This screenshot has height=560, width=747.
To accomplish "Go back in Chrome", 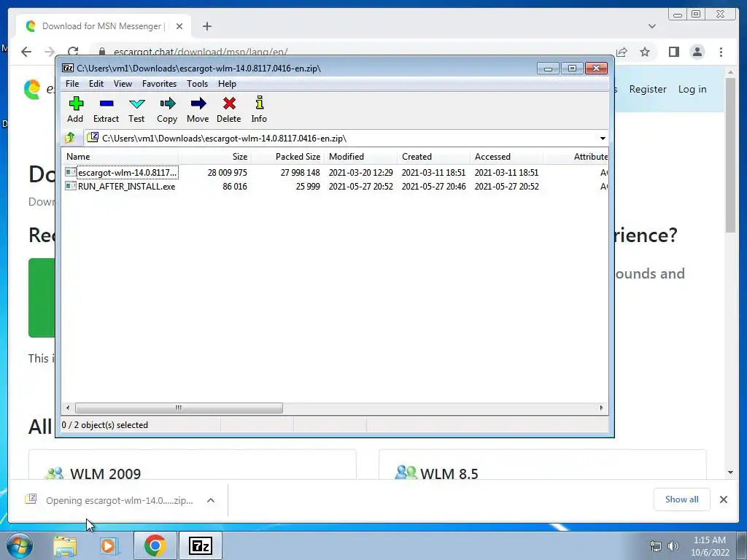I will pyautogui.click(x=26, y=52).
